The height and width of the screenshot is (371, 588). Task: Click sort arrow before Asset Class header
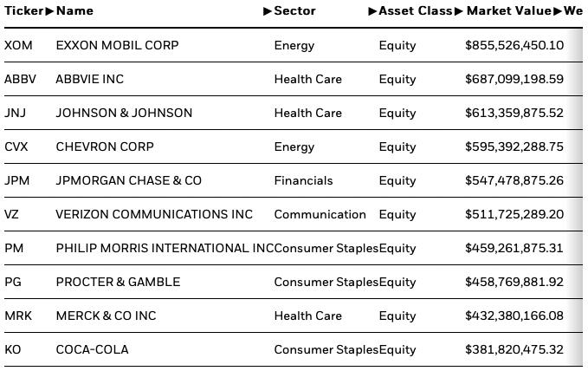pyautogui.click(x=372, y=11)
